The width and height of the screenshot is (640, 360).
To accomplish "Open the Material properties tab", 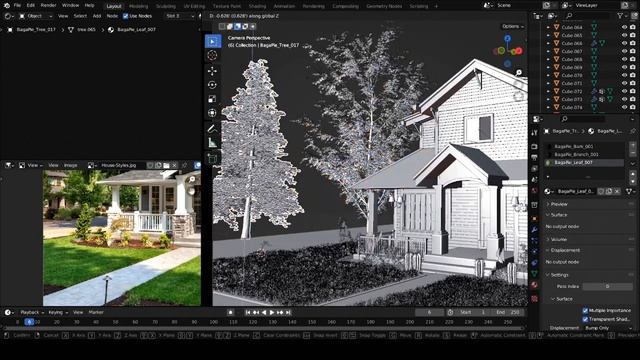I will [x=534, y=285].
